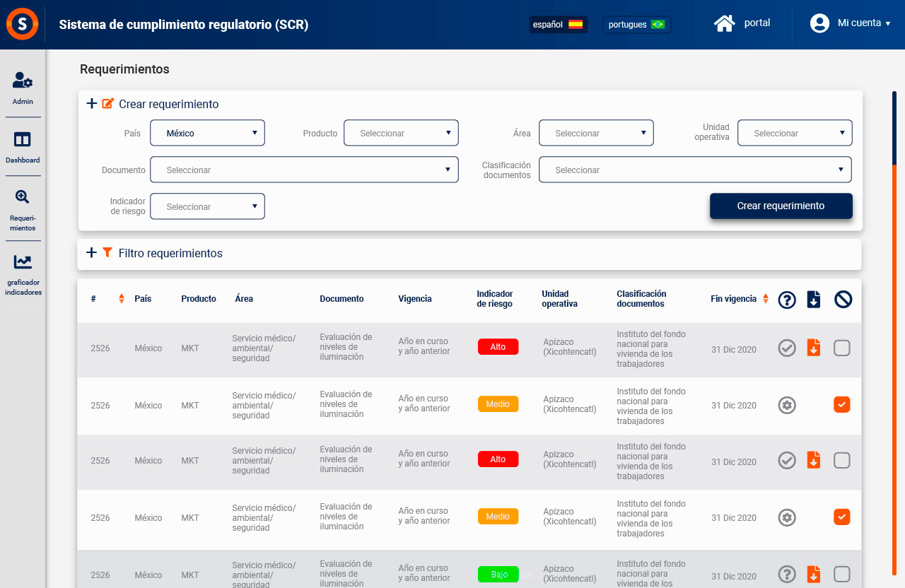Go to Requerimientos in sidebar
The width and height of the screenshot is (905, 588).
(x=23, y=211)
